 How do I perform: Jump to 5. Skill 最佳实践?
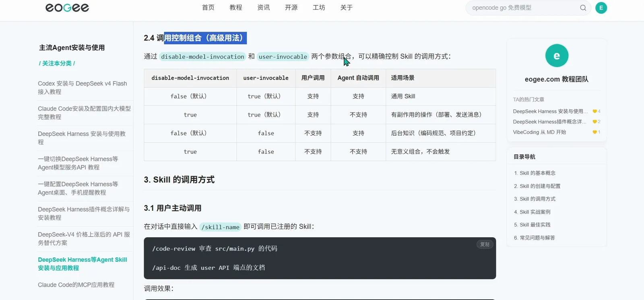coord(532,225)
